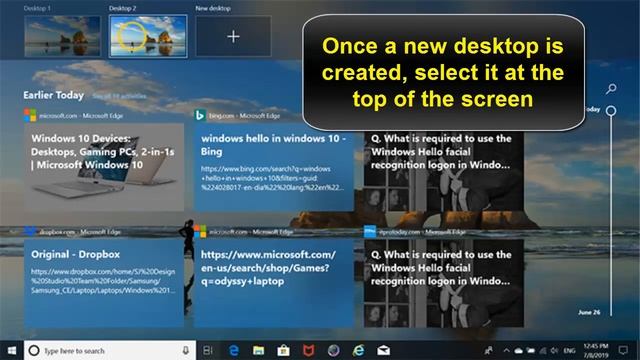Open the Microsoft Store taskbar icon
The image size is (640, 360).
click(283, 351)
